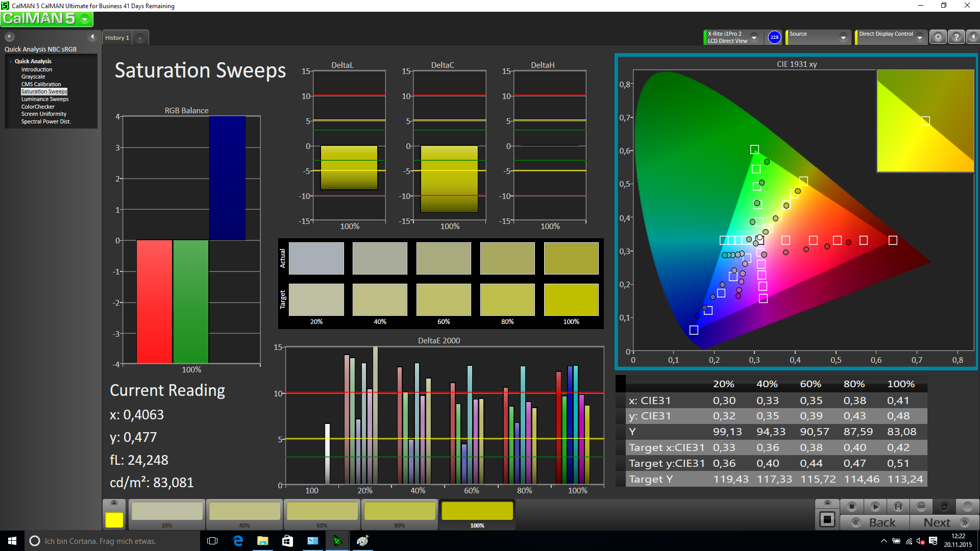Click the continuous read infinity button
980x551 pixels.
click(x=921, y=507)
